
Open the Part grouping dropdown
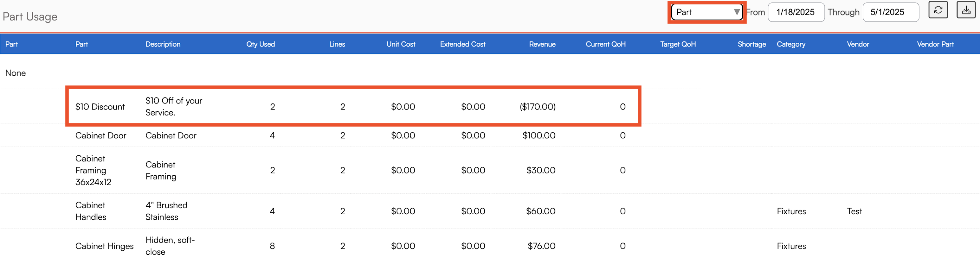(x=707, y=12)
